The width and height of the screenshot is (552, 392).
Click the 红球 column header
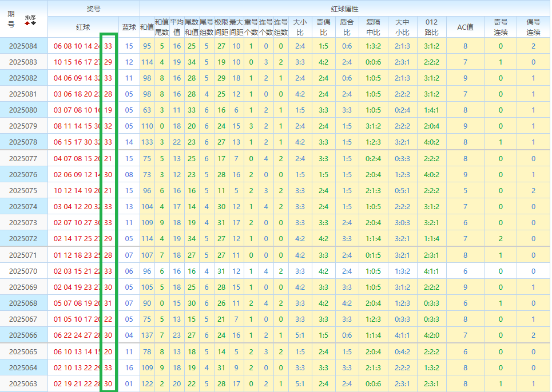(x=83, y=27)
